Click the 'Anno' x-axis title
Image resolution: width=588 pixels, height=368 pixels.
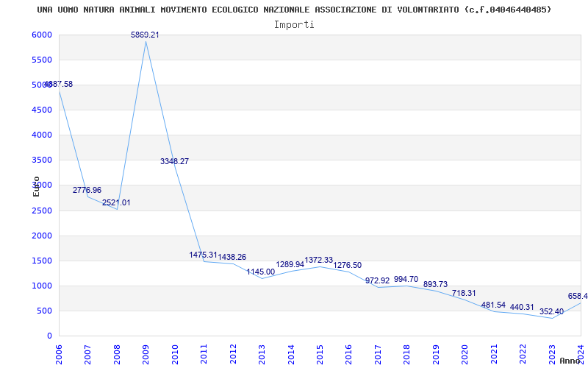tap(570, 361)
